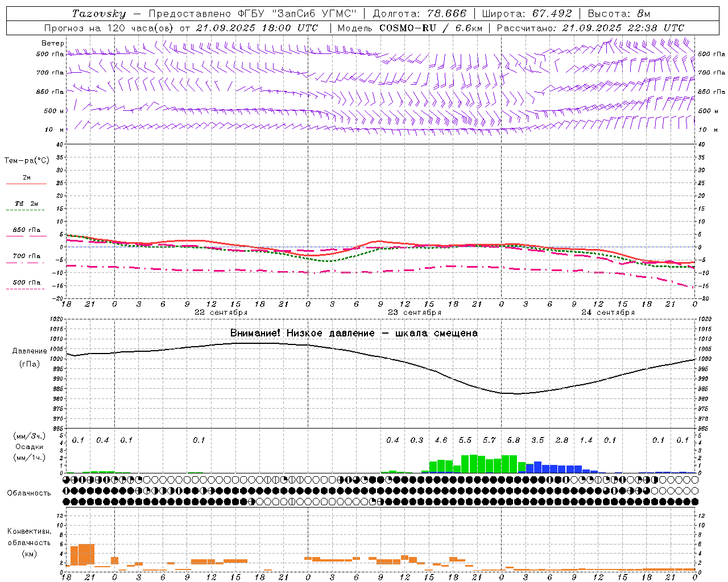Click the "Ветер" wind panel label
This screenshot has width=728, height=582.
[x=53, y=43]
